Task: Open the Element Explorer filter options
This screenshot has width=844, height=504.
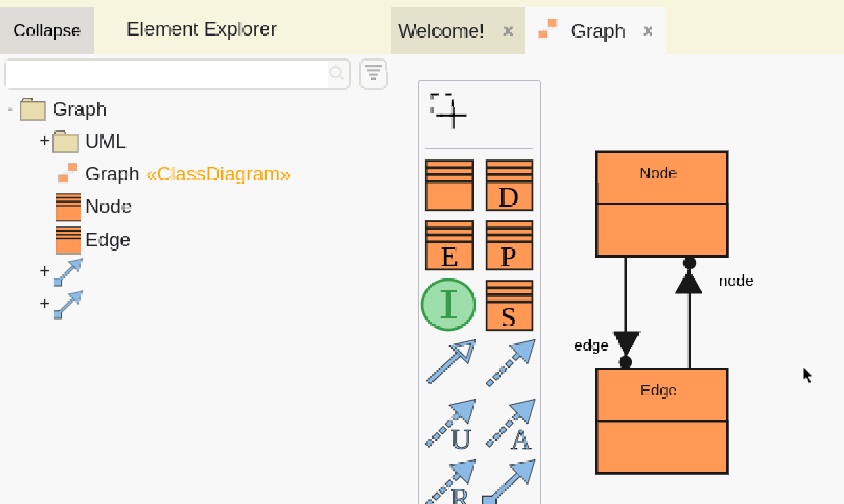Action: click(373, 74)
